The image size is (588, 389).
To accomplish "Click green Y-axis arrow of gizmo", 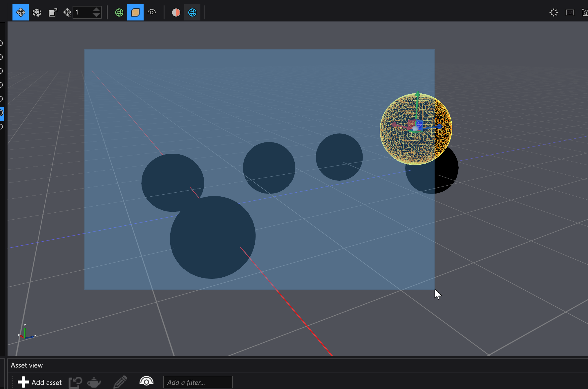I will coord(417,94).
